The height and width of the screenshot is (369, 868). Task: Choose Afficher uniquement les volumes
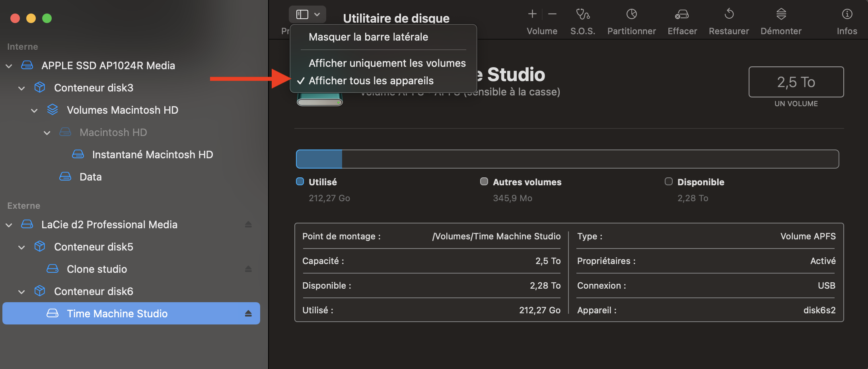(387, 63)
